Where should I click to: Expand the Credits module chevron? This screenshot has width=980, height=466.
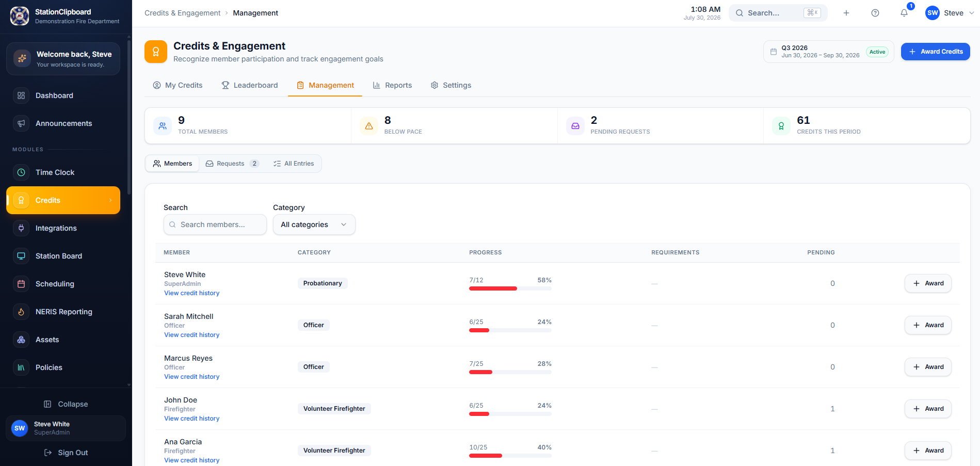(110, 200)
